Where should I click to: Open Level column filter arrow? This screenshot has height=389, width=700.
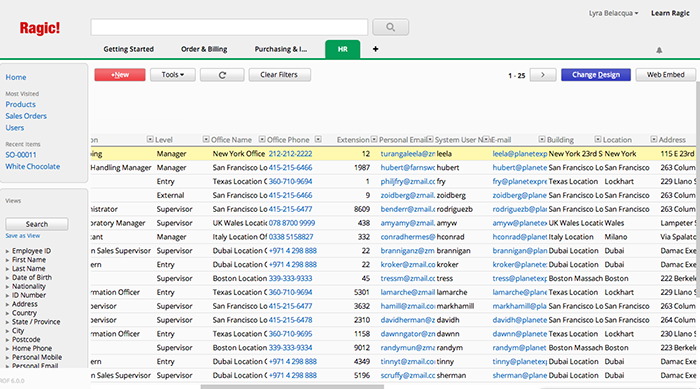206,139
